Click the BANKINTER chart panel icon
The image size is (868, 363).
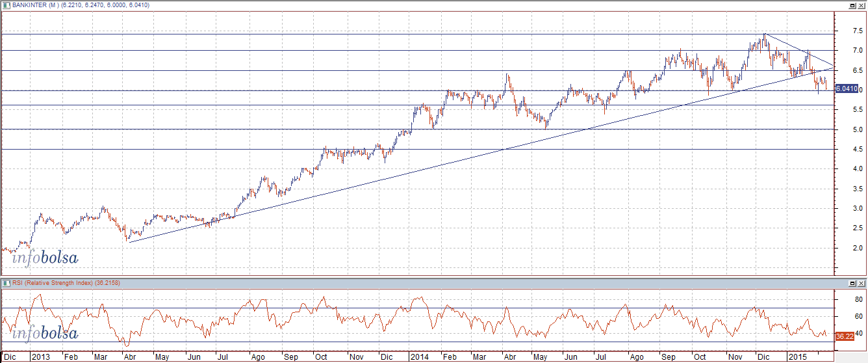click(x=5, y=4)
